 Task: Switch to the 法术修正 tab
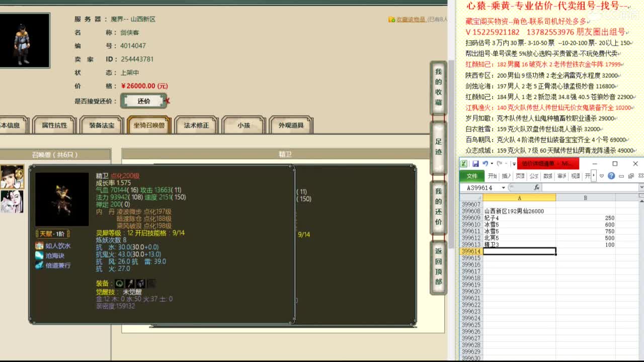[196, 125]
